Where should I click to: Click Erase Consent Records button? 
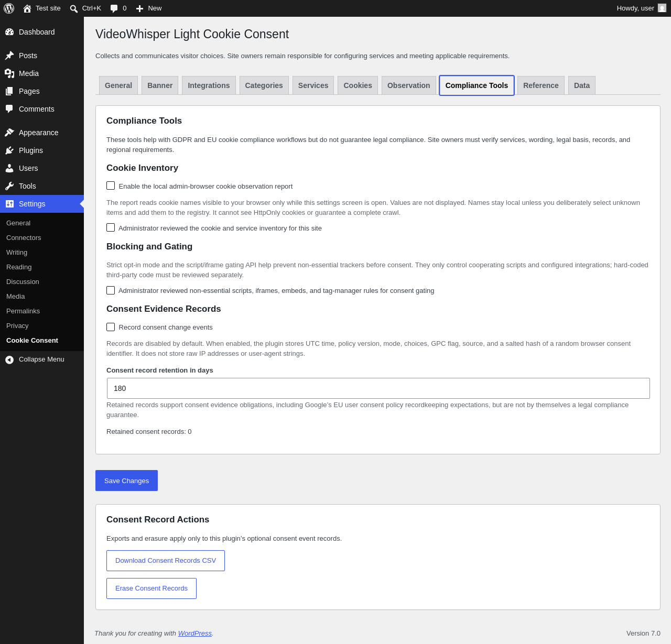[151, 588]
